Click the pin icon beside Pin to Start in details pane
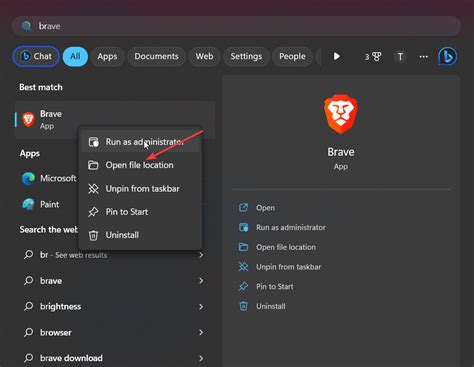Viewport: 474px width, 367px height. 244,286
